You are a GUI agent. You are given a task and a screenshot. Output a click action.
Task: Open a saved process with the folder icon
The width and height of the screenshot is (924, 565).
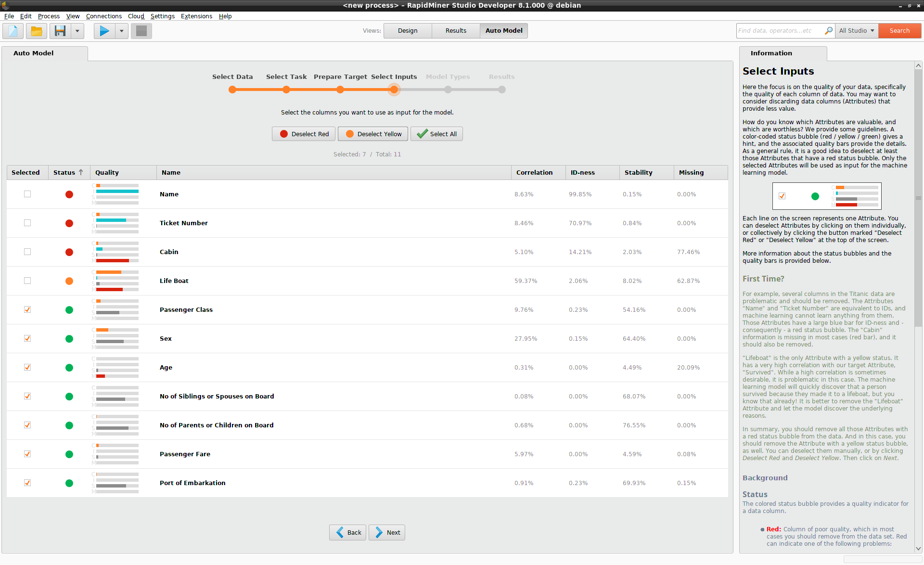(37, 30)
